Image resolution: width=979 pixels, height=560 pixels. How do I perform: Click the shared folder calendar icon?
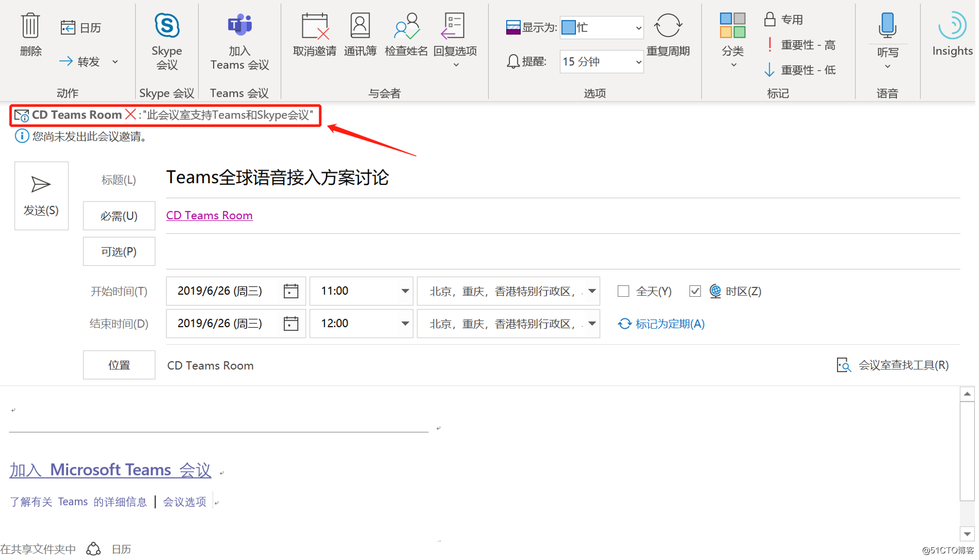94,550
